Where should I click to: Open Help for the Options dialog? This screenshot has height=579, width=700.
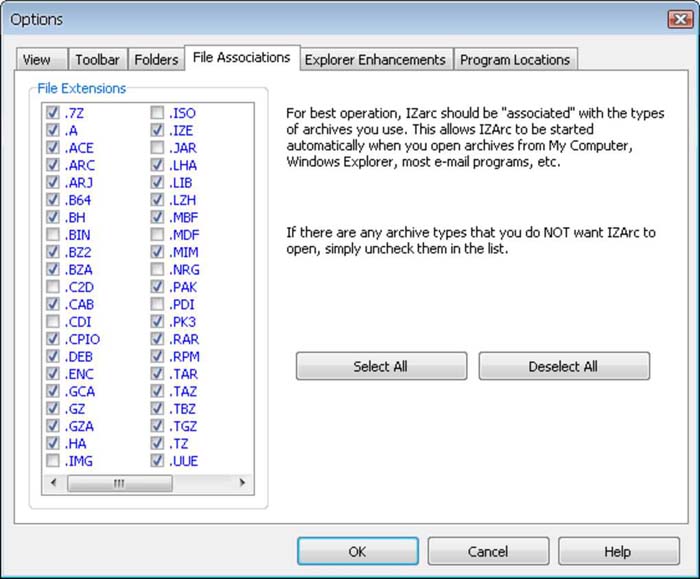click(x=618, y=551)
